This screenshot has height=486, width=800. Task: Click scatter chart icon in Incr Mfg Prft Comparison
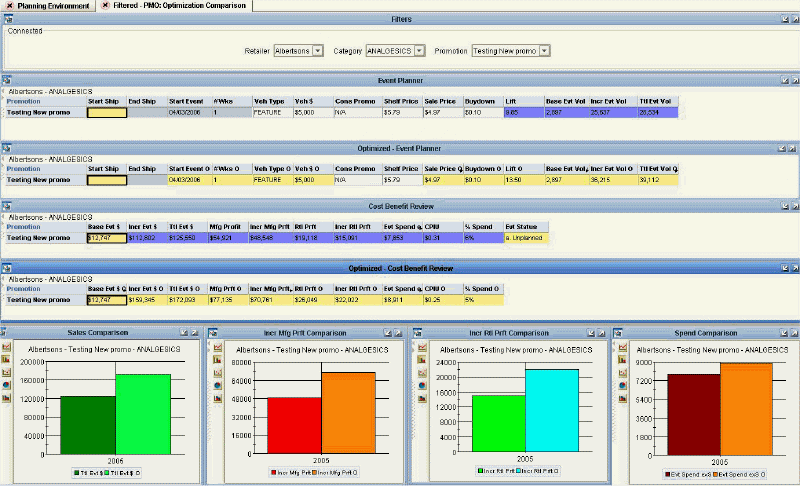pyautogui.click(x=218, y=373)
